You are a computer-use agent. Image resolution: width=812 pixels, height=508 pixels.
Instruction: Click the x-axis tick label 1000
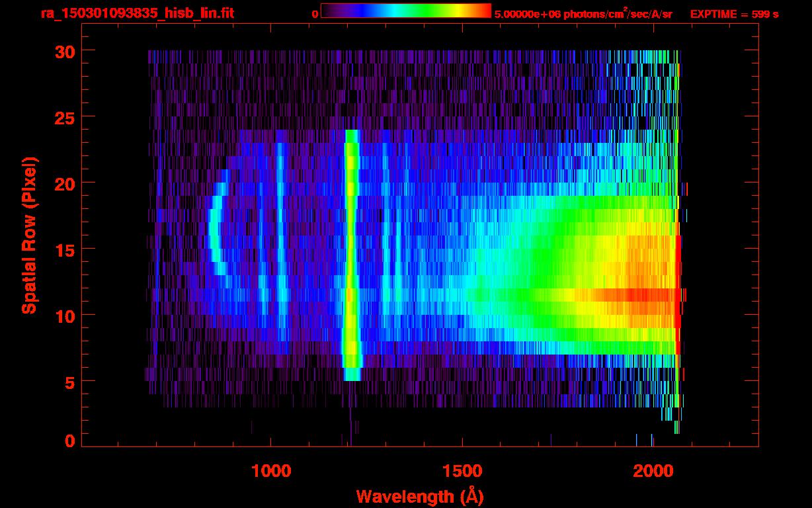[x=271, y=471]
